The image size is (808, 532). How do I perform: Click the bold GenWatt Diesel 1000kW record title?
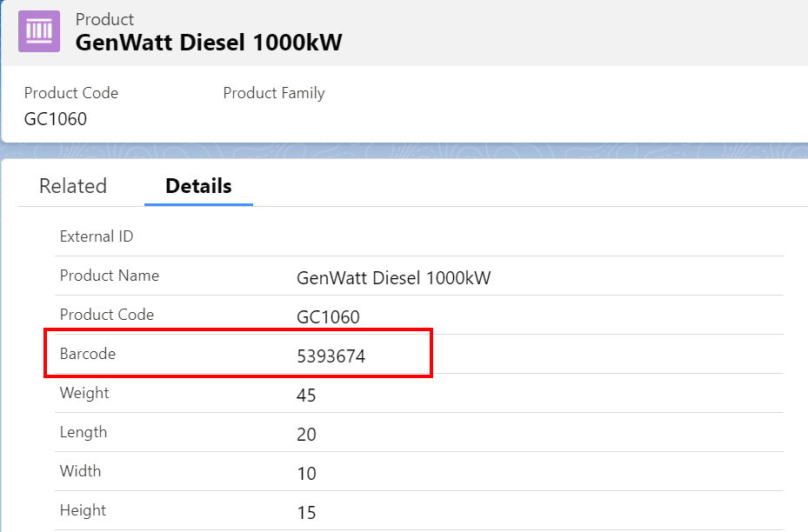(209, 43)
